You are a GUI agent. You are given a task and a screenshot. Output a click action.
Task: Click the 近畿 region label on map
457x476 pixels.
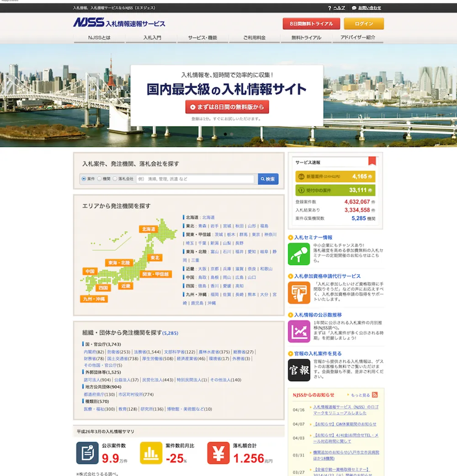(x=126, y=286)
